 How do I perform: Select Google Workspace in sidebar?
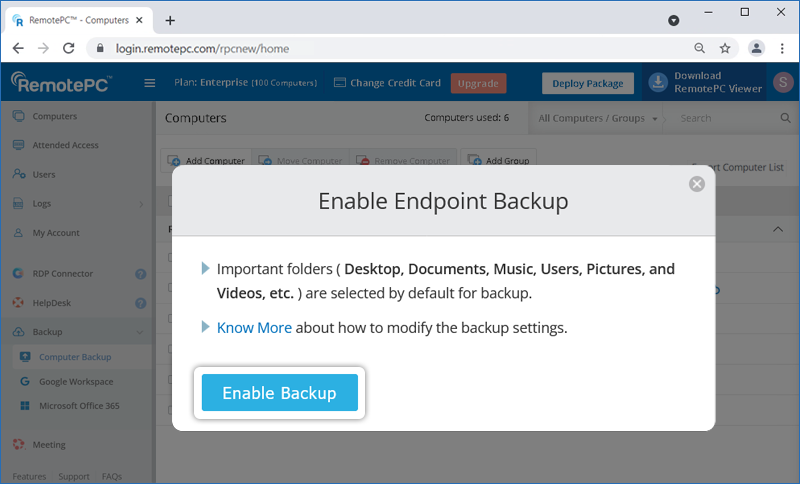pyautogui.click(x=76, y=382)
